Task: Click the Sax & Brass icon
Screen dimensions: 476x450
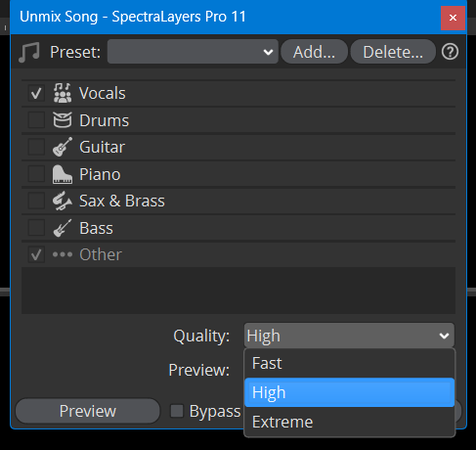Action: (63, 201)
